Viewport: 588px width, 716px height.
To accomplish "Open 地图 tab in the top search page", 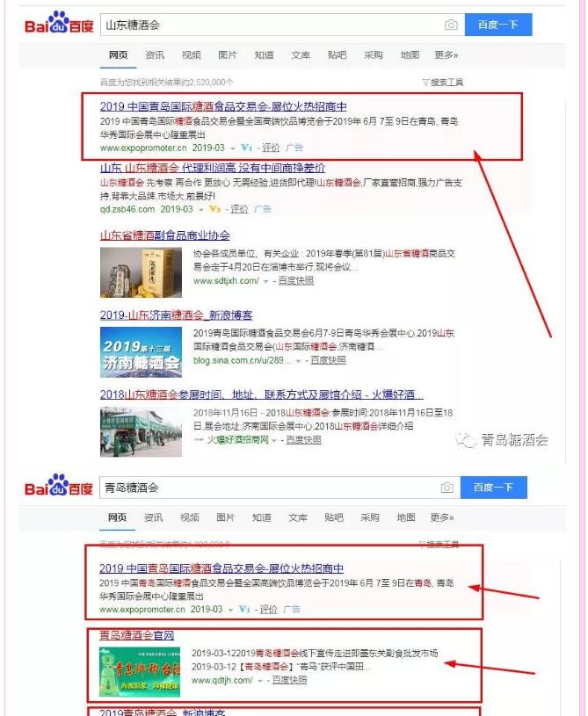I will [410, 54].
